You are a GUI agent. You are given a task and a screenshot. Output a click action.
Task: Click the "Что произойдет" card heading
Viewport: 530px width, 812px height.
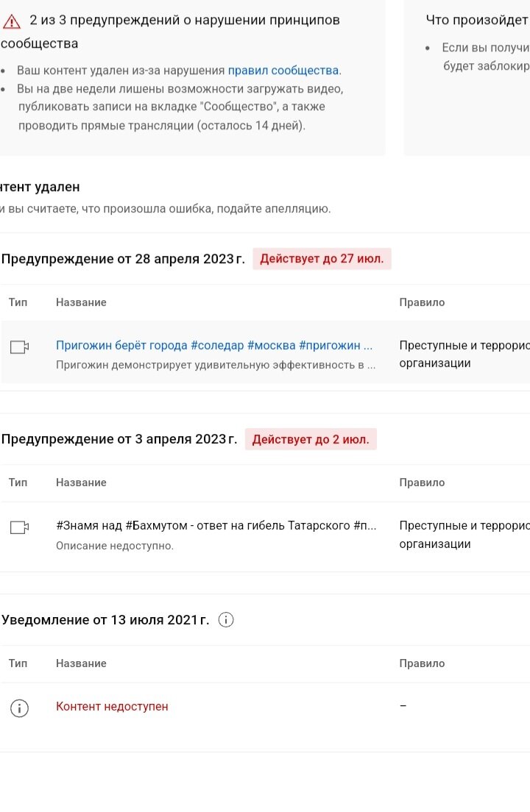(477, 20)
